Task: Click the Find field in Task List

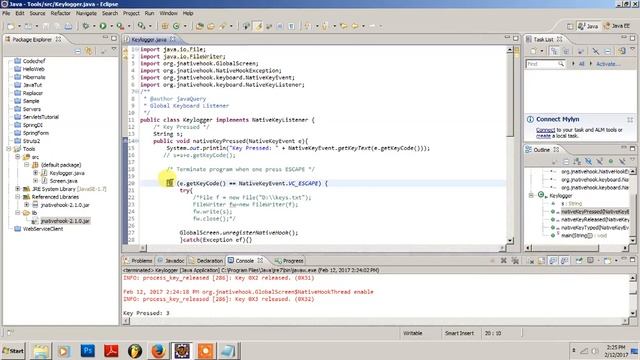Action: (x=545, y=64)
